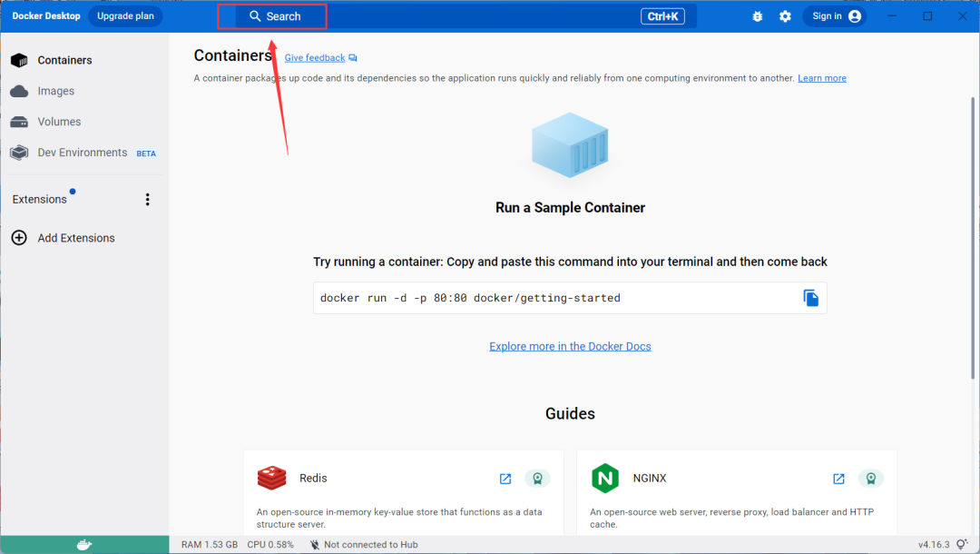
Task: Click the Not connected to Hub status
Action: click(x=365, y=545)
